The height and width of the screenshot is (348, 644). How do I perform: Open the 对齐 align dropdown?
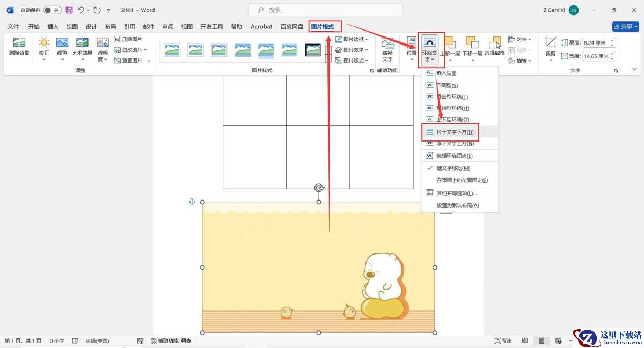[x=520, y=39]
